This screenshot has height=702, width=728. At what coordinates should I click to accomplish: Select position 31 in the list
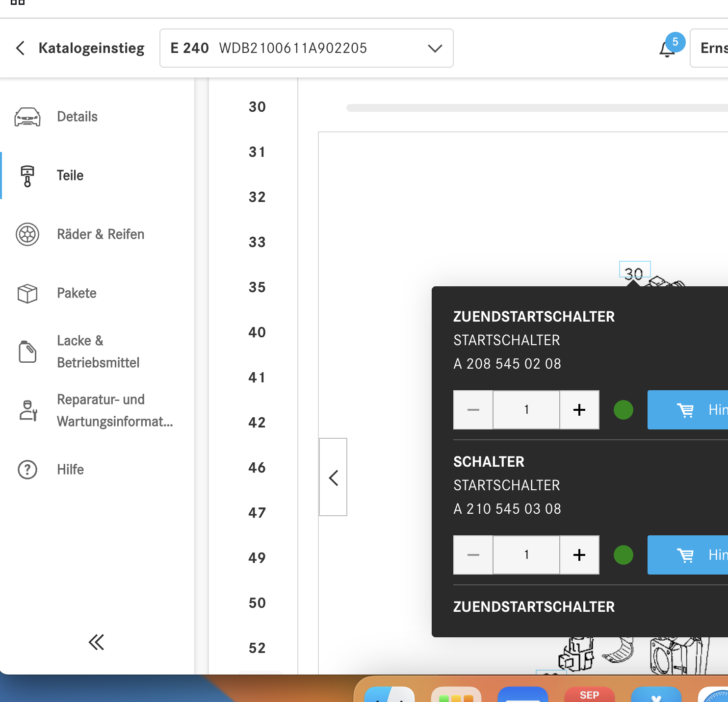[257, 152]
